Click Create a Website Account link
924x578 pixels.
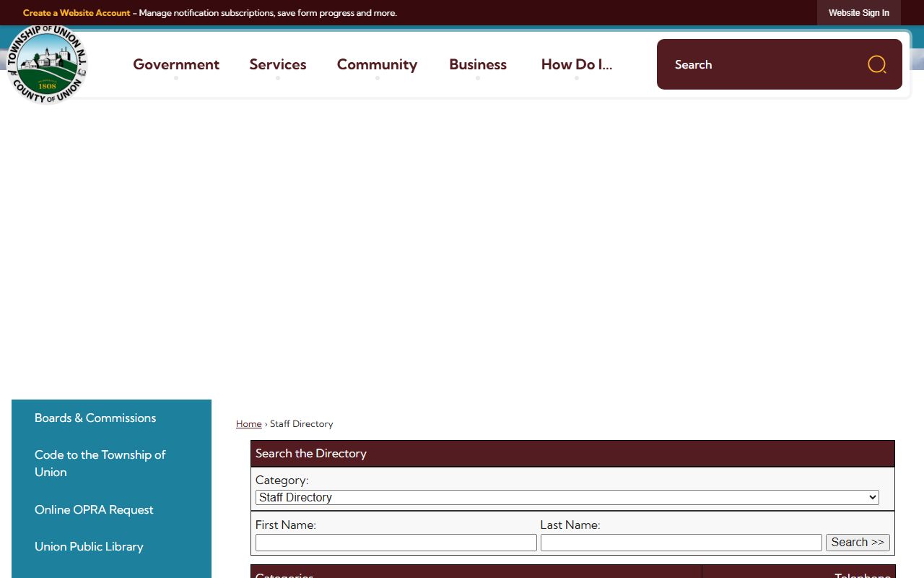[x=77, y=13]
